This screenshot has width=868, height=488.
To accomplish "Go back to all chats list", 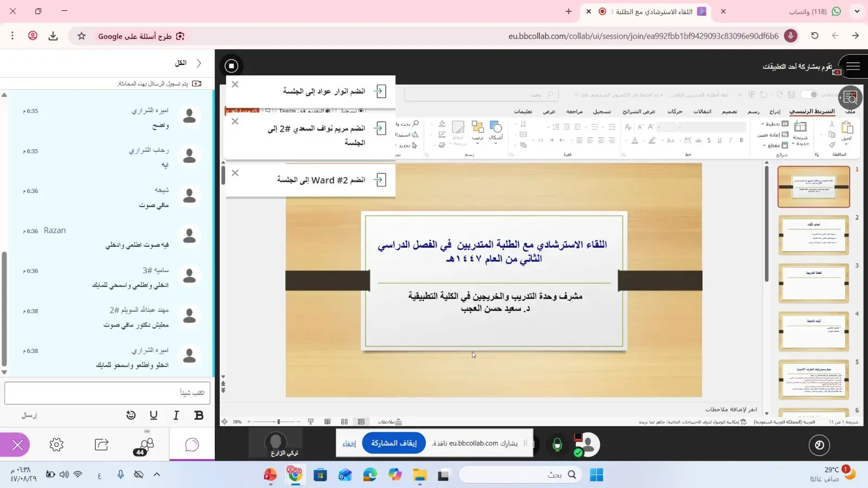I will coord(199,63).
